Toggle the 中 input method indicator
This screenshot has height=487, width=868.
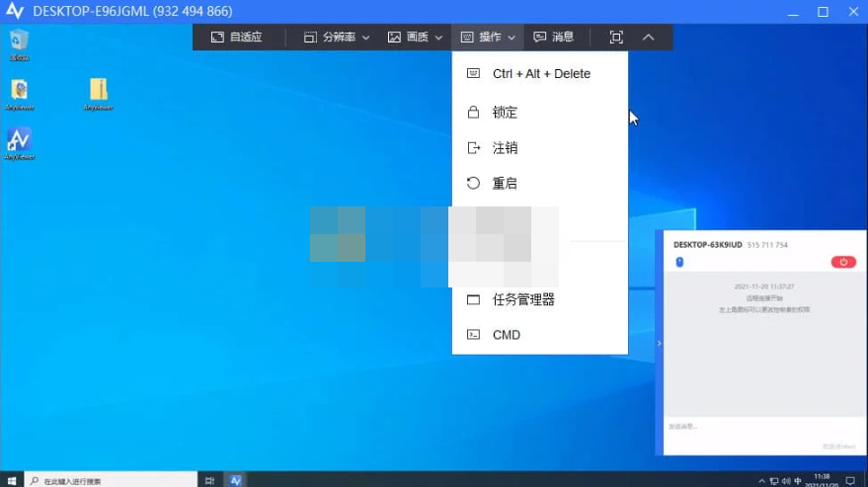(x=798, y=481)
